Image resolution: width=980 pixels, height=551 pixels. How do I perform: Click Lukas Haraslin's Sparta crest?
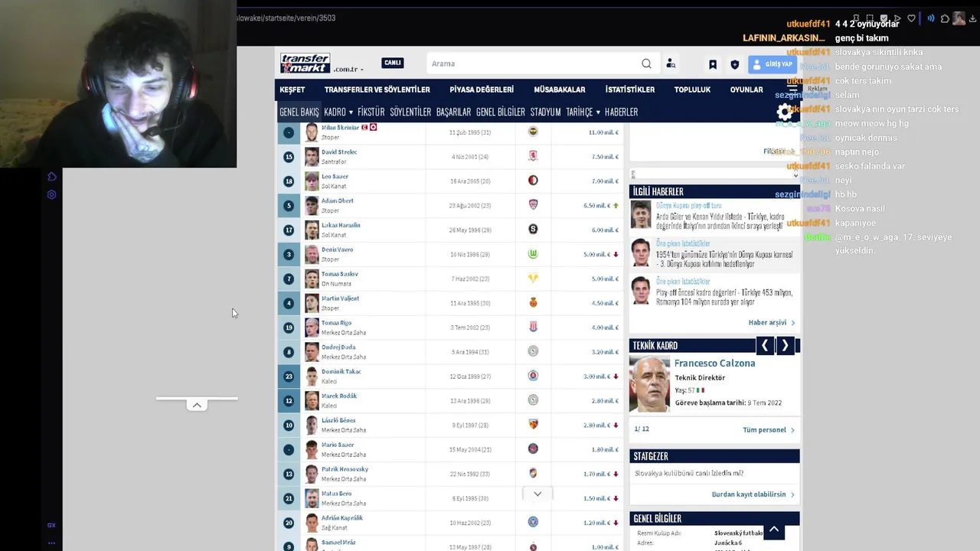tap(533, 230)
